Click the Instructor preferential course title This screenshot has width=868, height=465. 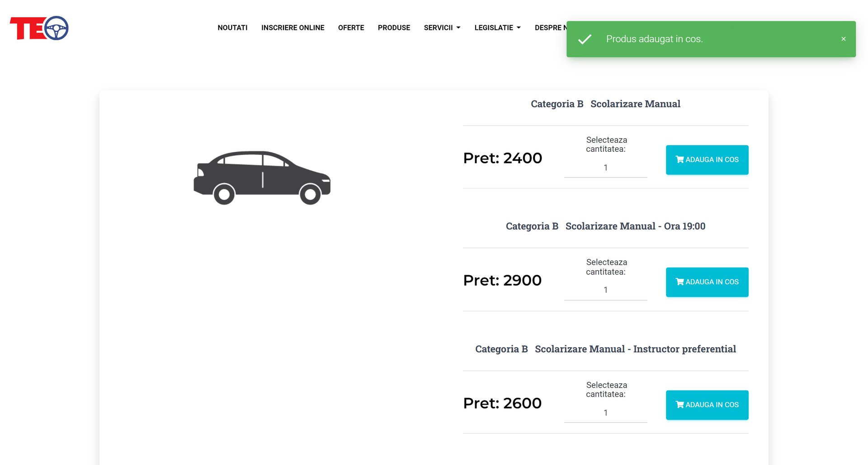pos(635,349)
